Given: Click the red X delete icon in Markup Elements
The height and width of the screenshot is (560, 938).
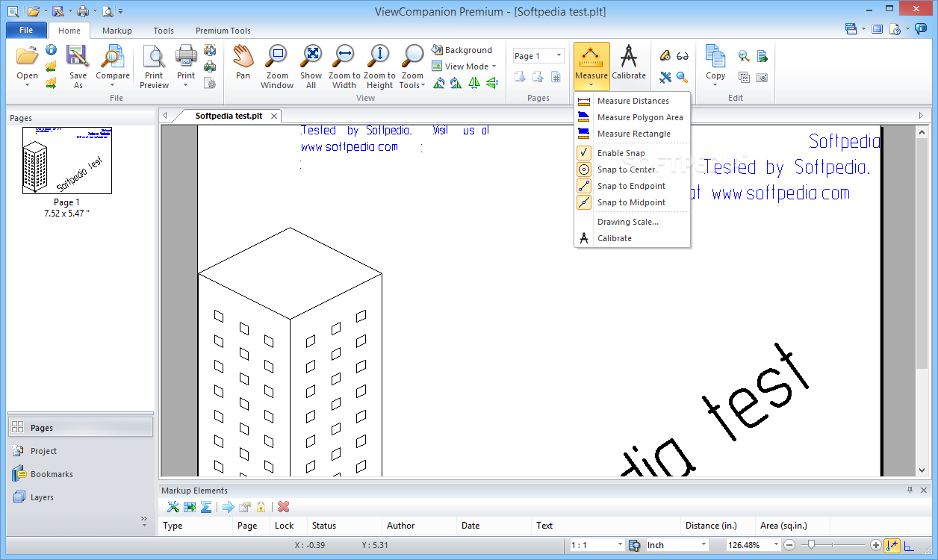Looking at the screenshot, I should tap(283, 507).
